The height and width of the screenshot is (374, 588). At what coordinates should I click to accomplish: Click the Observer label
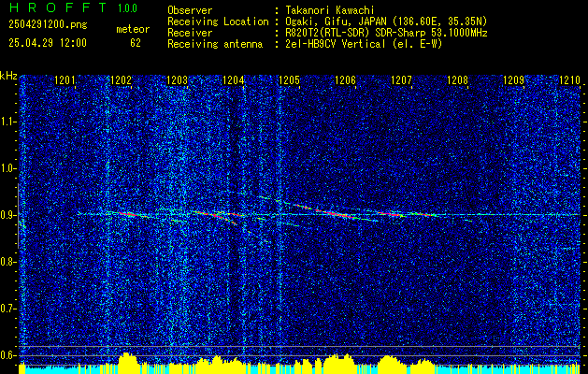(190, 10)
